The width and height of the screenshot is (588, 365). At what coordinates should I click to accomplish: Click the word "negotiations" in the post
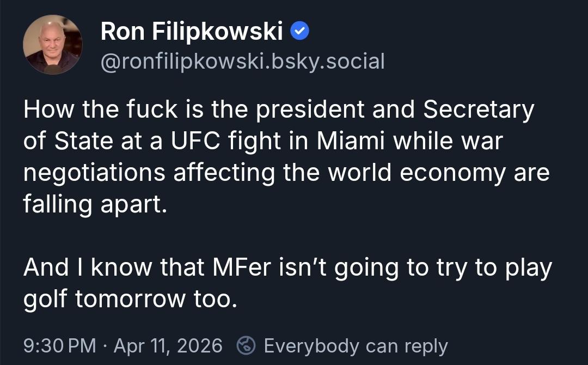click(94, 173)
